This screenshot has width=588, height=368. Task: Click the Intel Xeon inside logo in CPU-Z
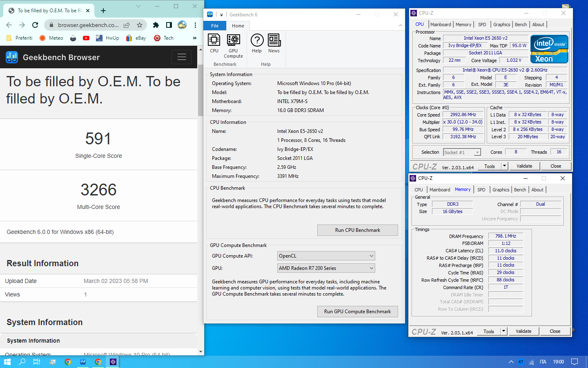click(x=549, y=49)
